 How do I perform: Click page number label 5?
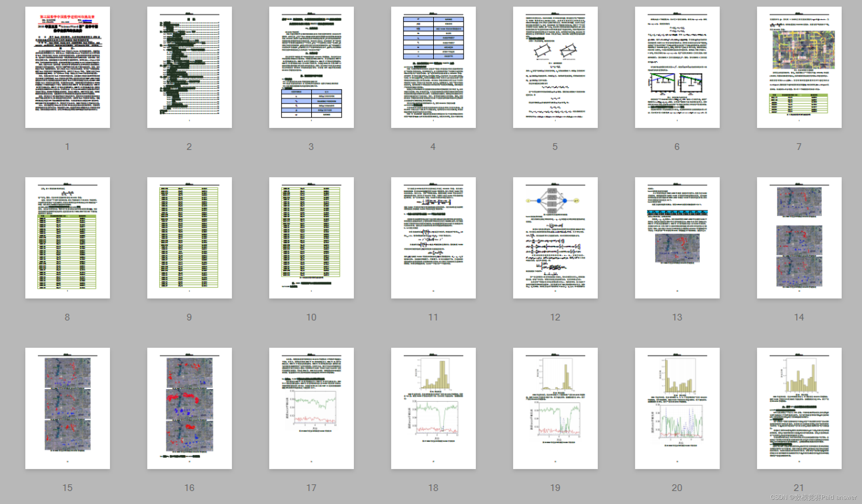point(555,147)
